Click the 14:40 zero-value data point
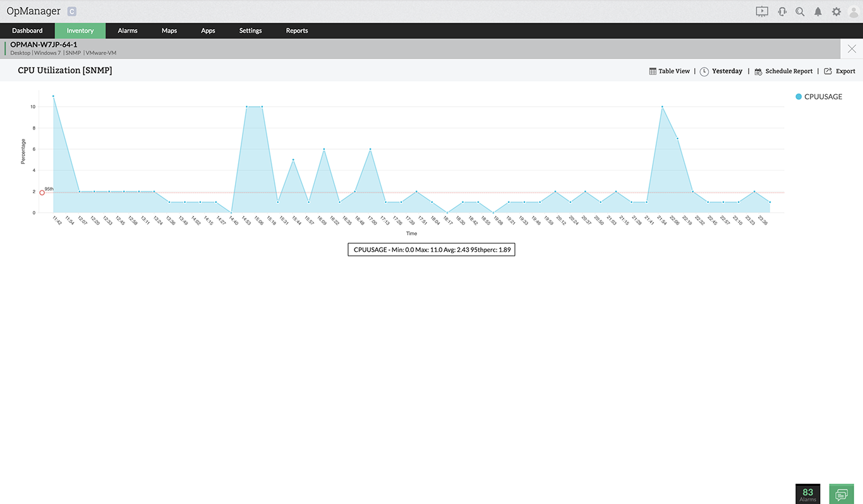 pos(231,212)
